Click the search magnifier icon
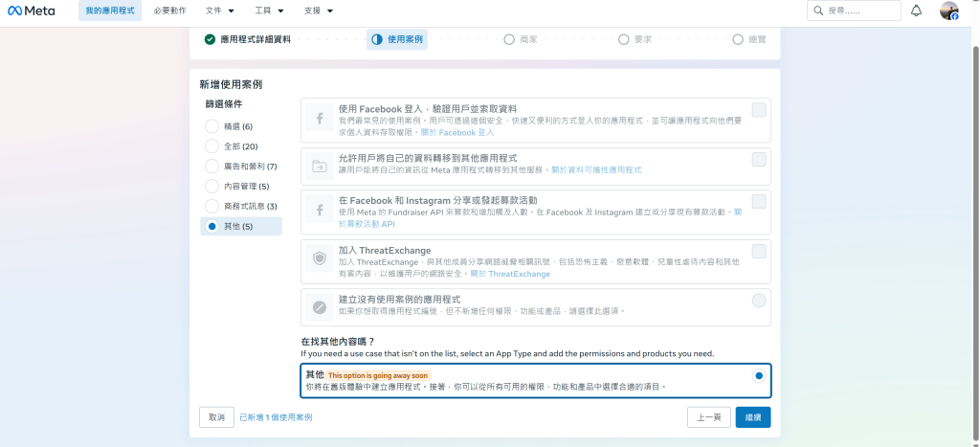 tap(818, 11)
